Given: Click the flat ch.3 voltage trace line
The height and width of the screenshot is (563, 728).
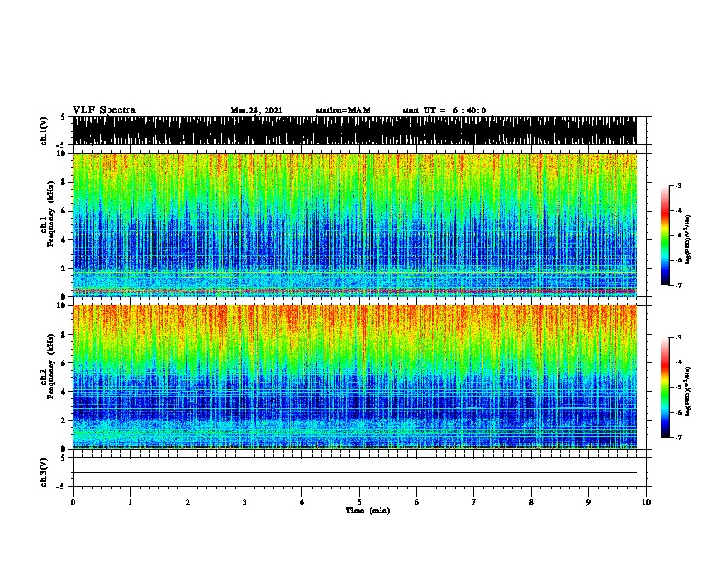Looking at the screenshot, I should coord(354,473).
